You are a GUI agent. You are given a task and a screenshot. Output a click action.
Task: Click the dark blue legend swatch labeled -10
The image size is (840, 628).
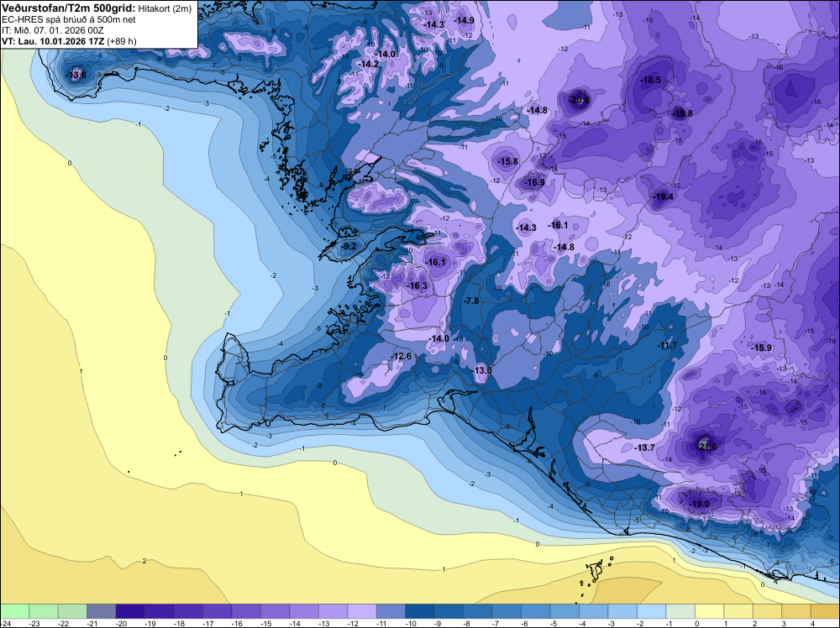(419, 611)
